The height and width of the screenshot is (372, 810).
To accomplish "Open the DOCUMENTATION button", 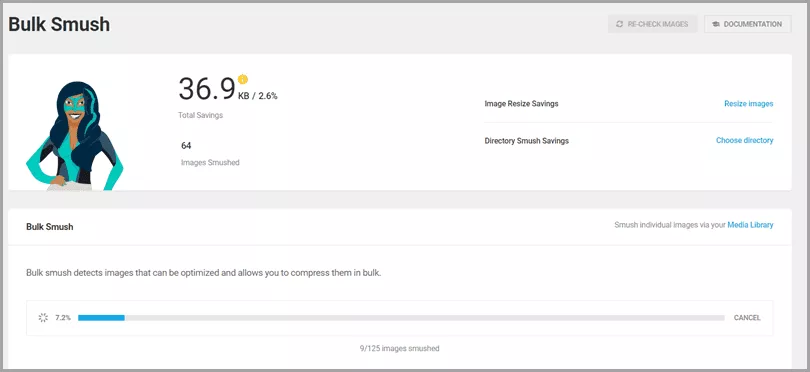I will [x=747, y=24].
